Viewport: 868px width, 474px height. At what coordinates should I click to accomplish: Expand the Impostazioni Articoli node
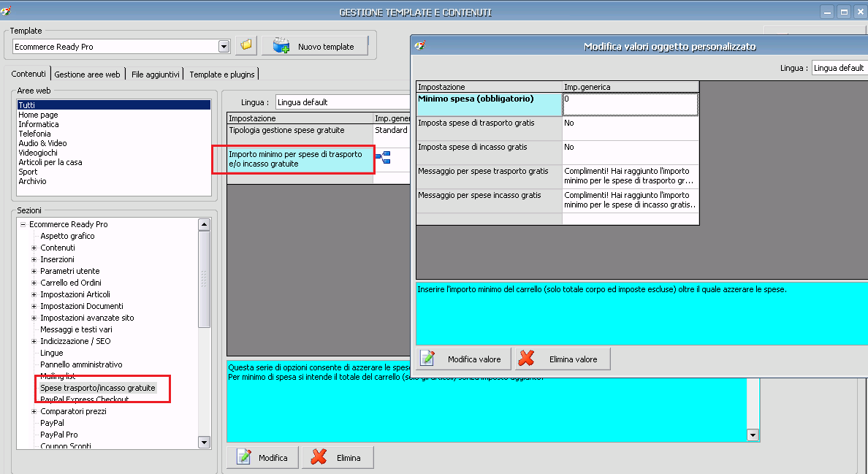point(34,294)
